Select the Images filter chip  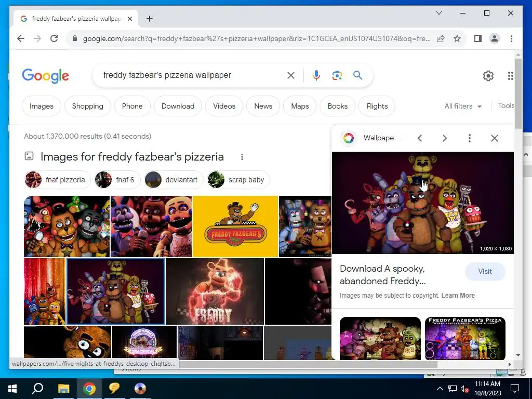pos(42,106)
